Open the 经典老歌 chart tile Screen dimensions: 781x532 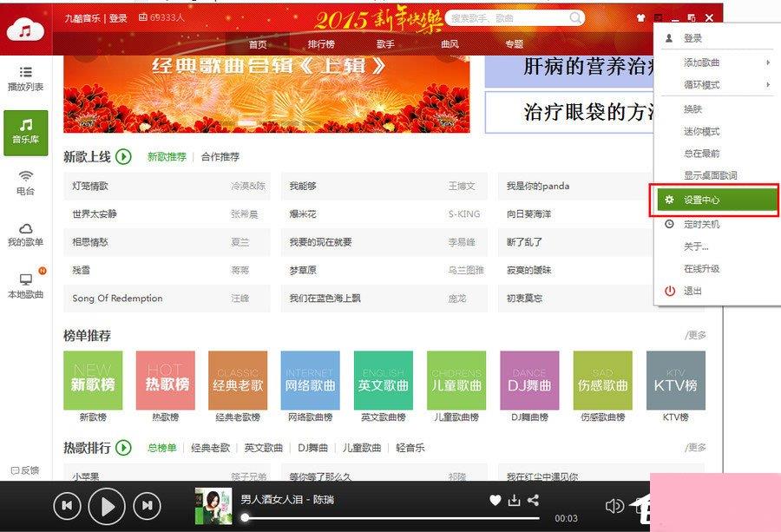[x=238, y=381]
